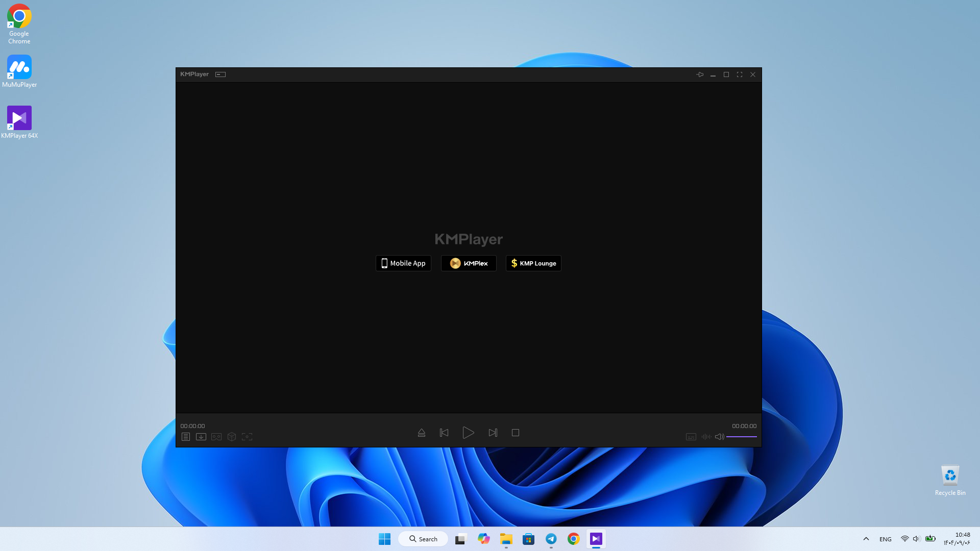
Task: Select the Recycle Bin desktop icon
Action: tap(950, 481)
